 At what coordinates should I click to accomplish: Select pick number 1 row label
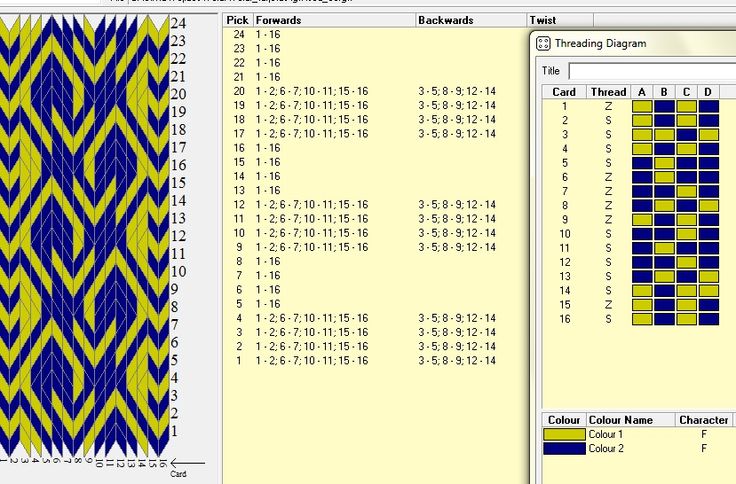pos(239,361)
